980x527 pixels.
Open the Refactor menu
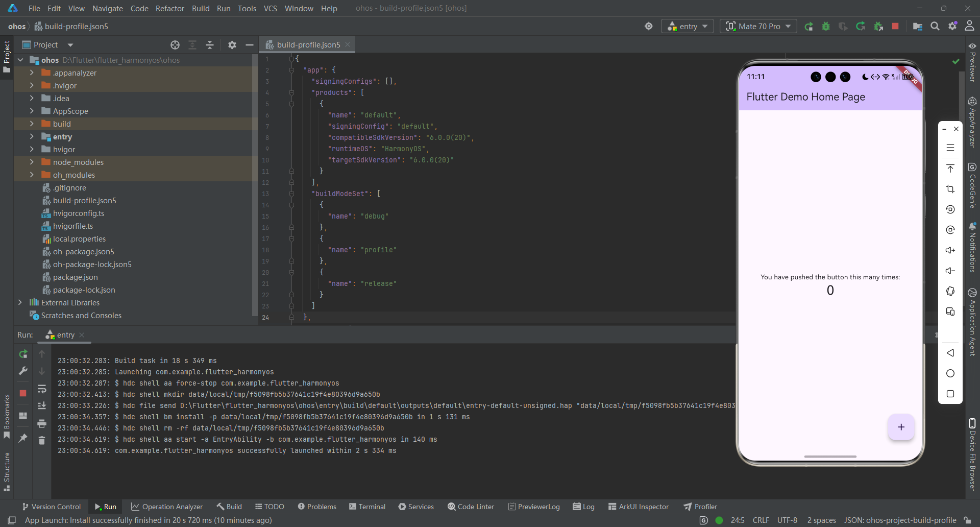[x=169, y=8]
